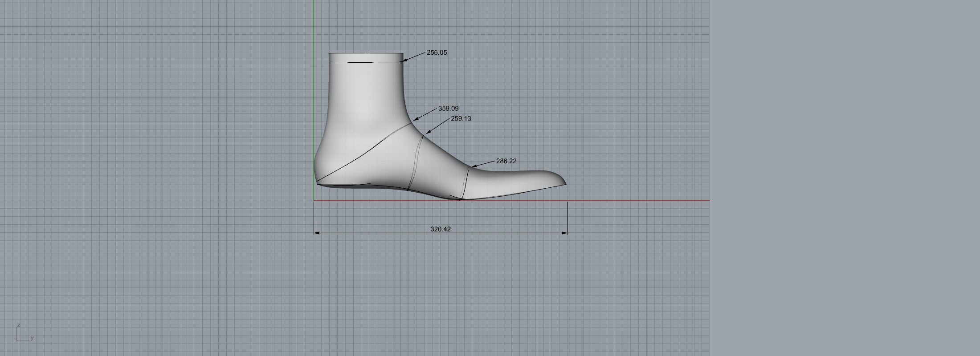Click the left arrowhead of the 320.42 dimension
Viewport: 980px width, 356px height.
317,233
